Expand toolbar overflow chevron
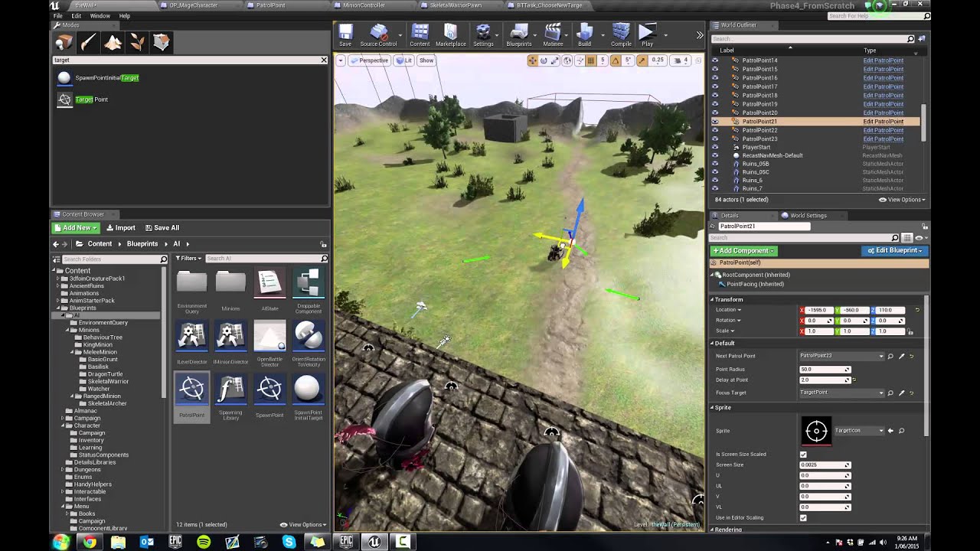The width and height of the screenshot is (980, 551). tap(699, 35)
